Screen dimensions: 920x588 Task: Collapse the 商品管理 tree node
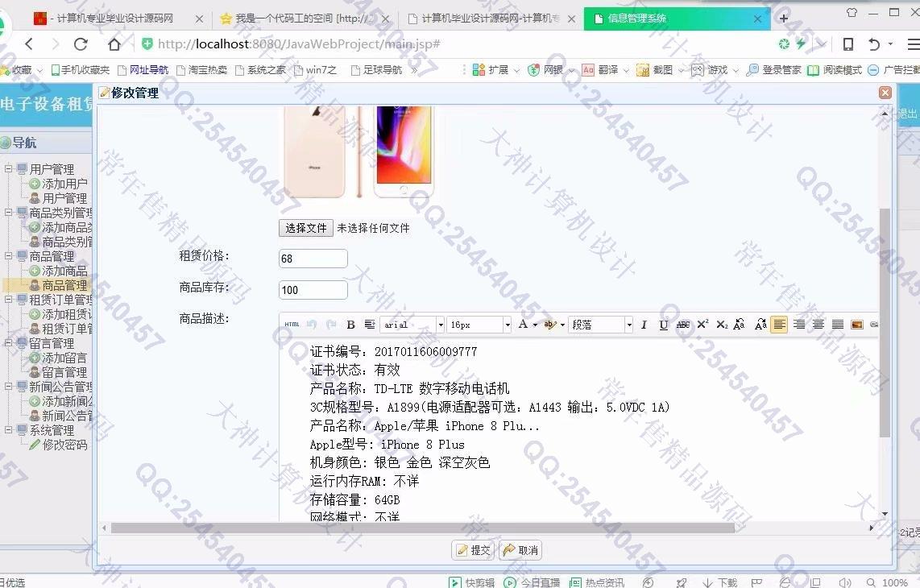(x=9, y=256)
